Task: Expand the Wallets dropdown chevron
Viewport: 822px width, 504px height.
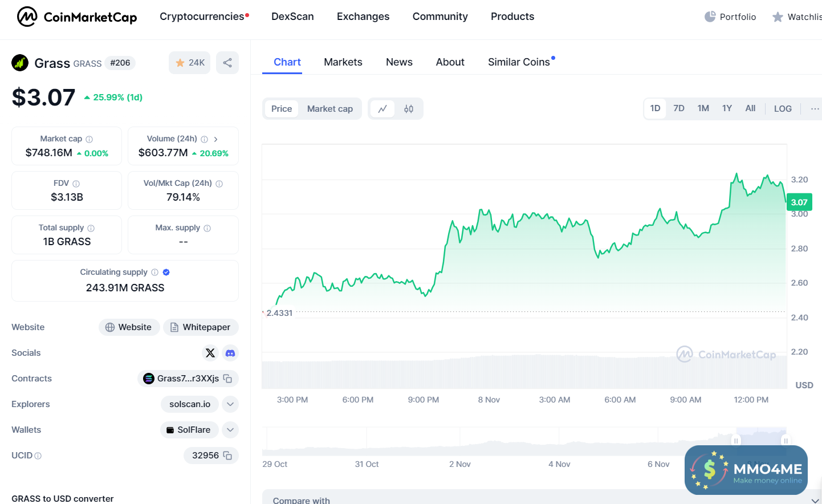Action: coord(230,430)
